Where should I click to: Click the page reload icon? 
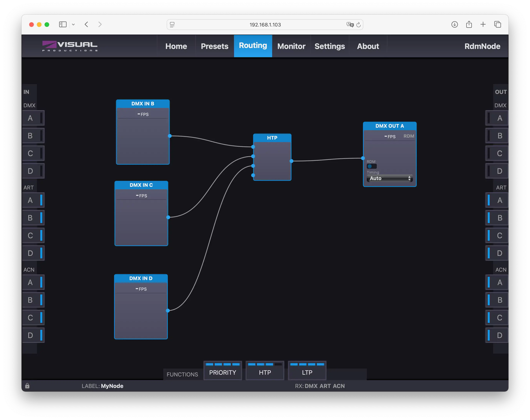click(358, 25)
